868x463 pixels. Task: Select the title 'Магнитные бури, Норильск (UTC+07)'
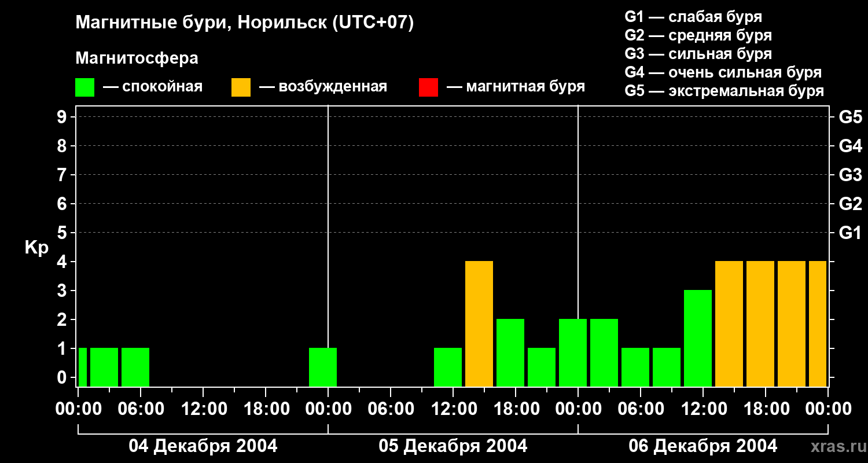(x=245, y=23)
